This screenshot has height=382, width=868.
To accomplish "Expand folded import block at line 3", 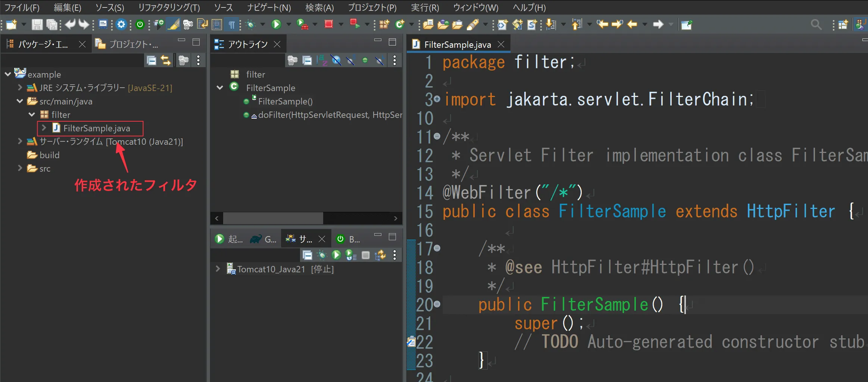I will [437, 99].
